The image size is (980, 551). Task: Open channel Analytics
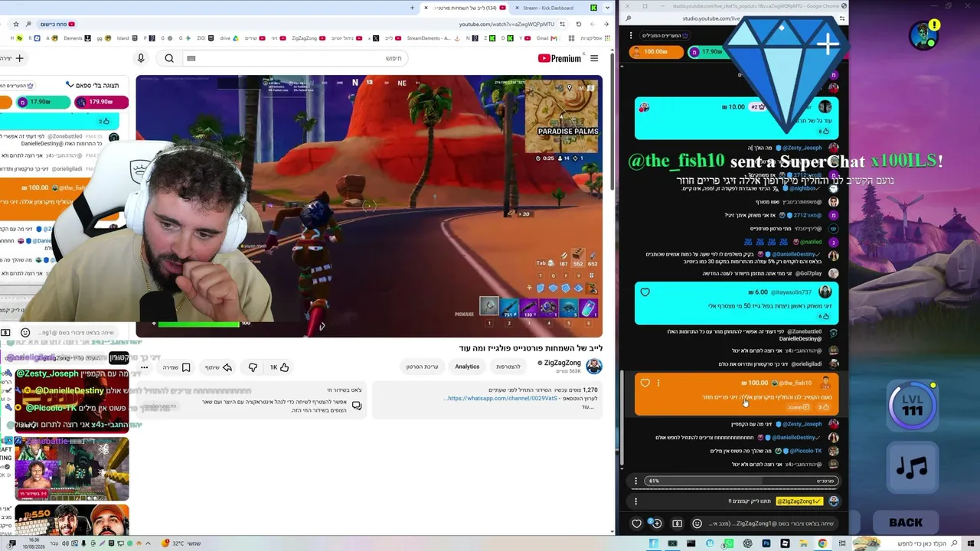click(467, 367)
